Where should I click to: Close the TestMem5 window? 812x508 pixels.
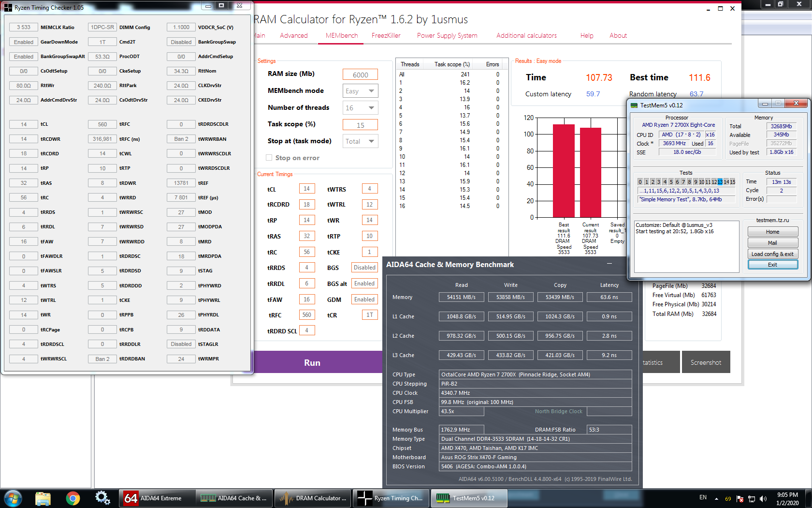pyautogui.click(x=796, y=103)
